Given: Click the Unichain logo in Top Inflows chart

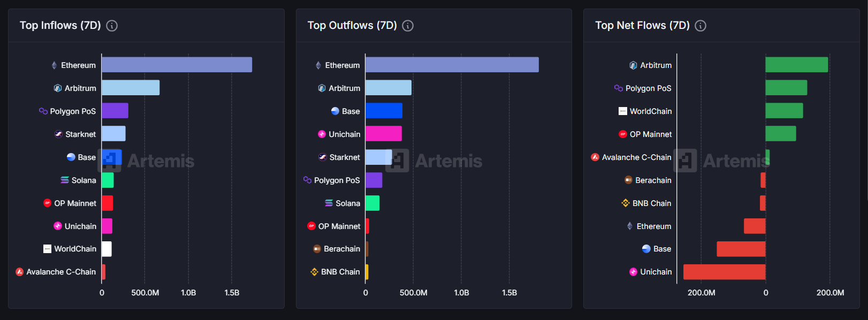Looking at the screenshot, I should pyautogui.click(x=58, y=226).
